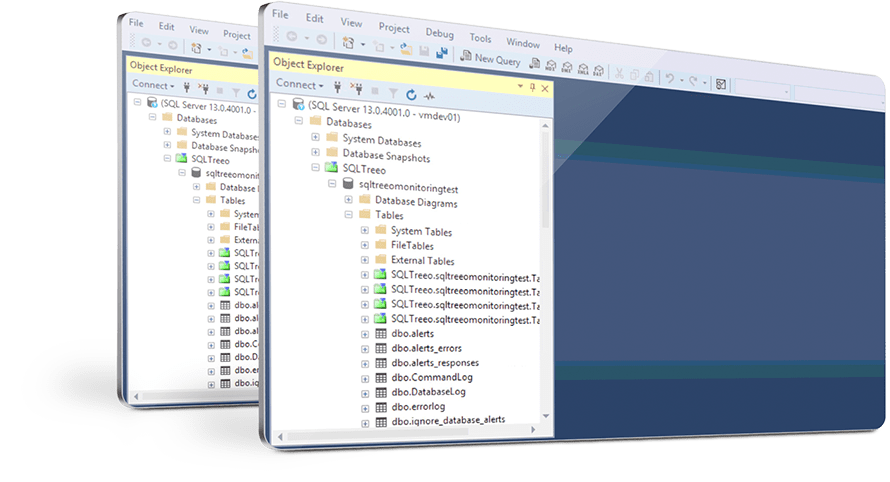Refresh the front window's Object Explorer

(x=412, y=94)
